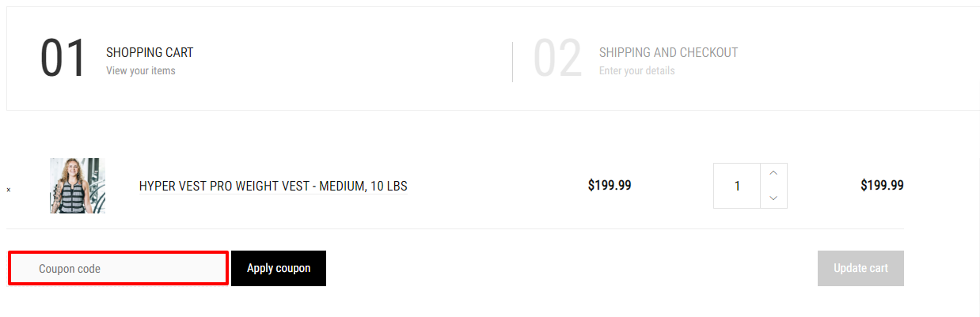Click the vertical divider between checkout steps

click(x=513, y=62)
